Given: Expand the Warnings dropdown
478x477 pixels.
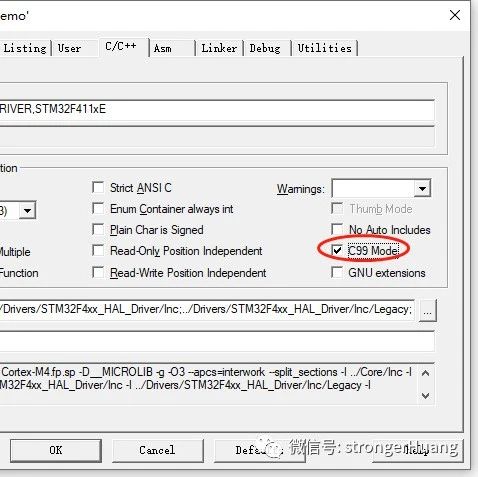Looking at the screenshot, I should (422, 189).
